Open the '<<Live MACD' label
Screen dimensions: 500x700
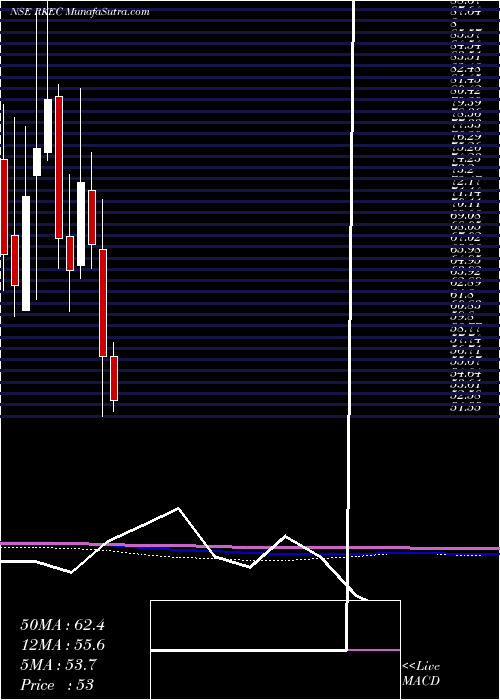point(421,674)
